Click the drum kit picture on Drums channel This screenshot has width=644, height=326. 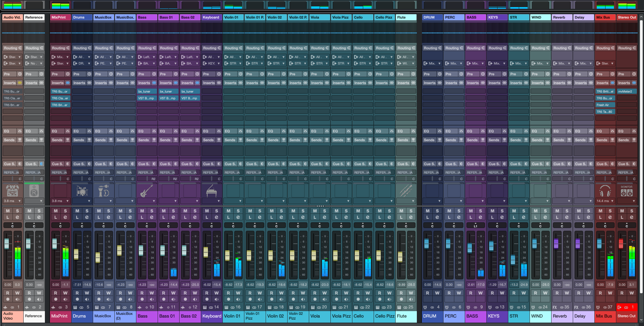(82, 191)
